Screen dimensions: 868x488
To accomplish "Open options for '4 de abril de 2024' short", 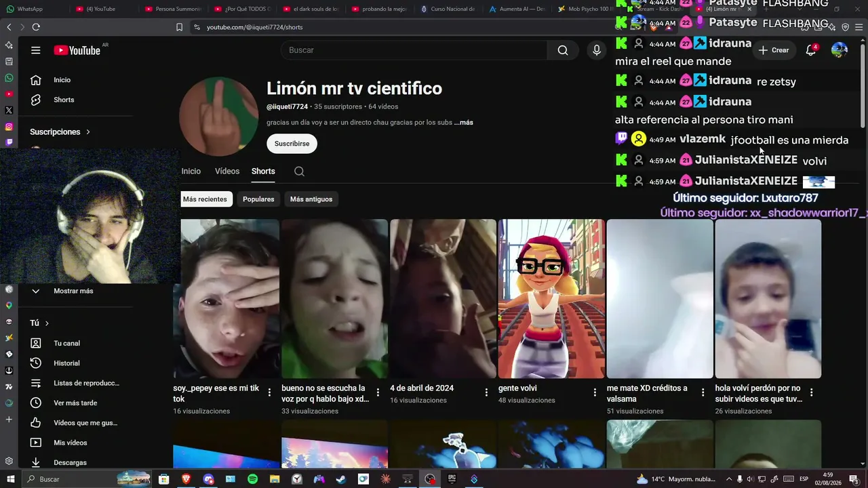I will click(486, 392).
